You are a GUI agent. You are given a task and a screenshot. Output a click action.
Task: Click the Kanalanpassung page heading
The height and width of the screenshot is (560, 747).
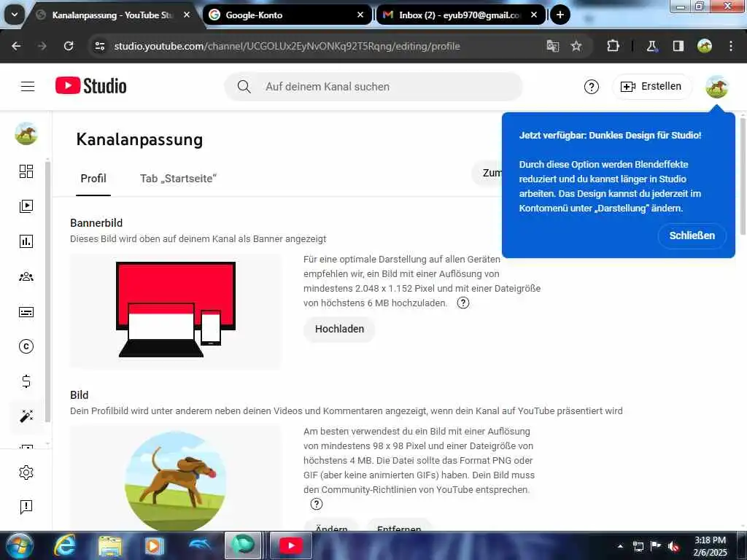tap(139, 139)
